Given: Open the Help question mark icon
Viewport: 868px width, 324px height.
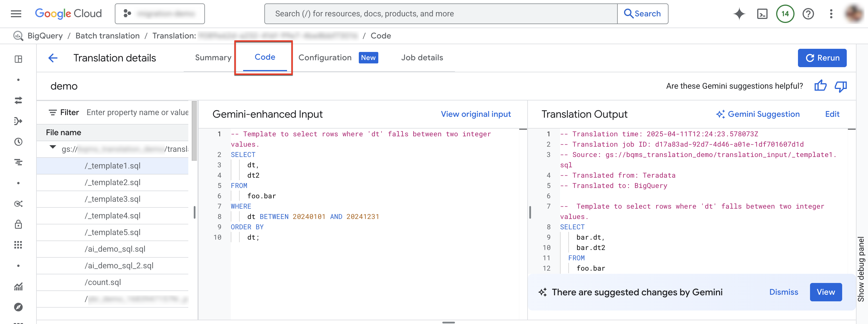Looking at the screenshot, I should coord(808,13).
